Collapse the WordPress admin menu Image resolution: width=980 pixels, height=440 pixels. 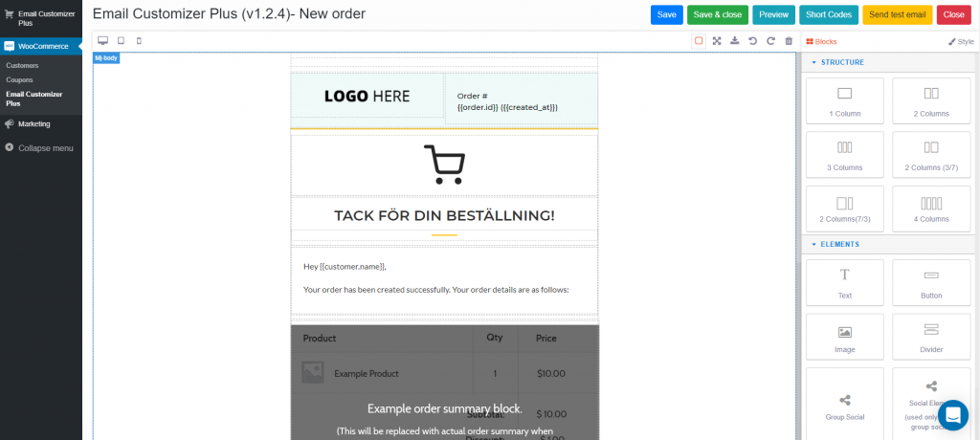[39, 148]
